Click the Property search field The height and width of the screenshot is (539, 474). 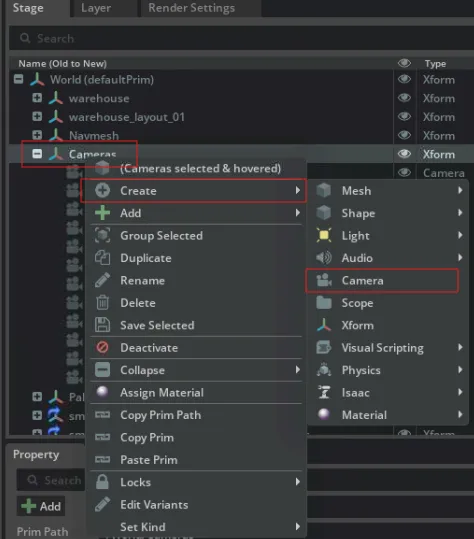coord(51,480)
